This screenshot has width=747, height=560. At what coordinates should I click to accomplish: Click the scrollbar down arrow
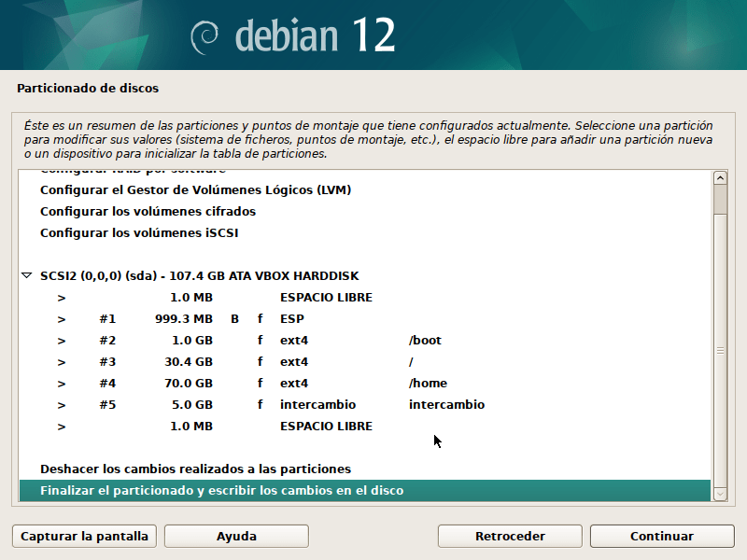pyautogui.click(x=720, y=495)
